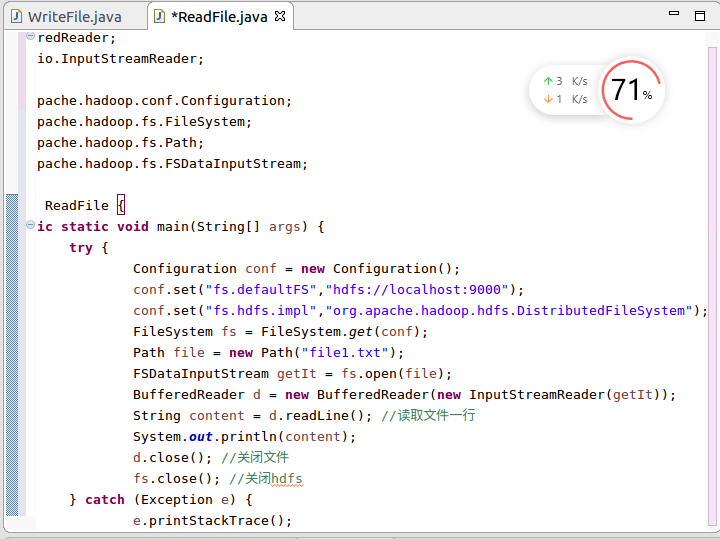
Task: Click the e.printStackTrace() line
Action: click(212, 521)
